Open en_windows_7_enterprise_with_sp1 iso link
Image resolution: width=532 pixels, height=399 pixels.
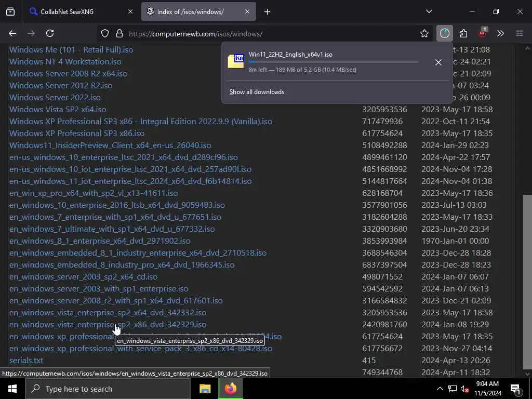tap(115, 217)
